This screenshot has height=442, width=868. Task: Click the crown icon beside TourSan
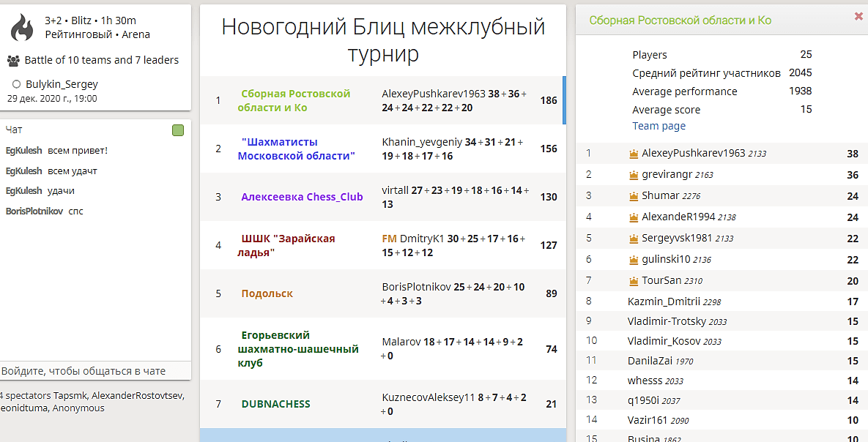(634, 281)
